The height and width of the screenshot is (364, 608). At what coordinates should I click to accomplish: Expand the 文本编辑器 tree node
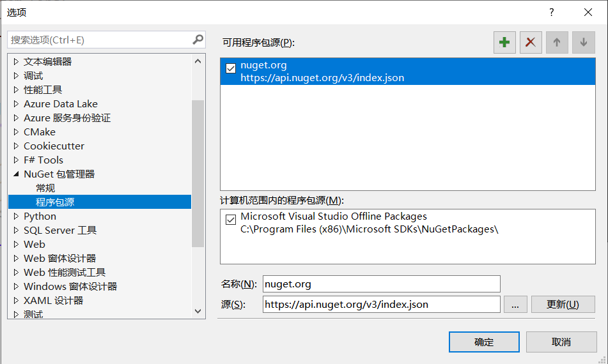point(16,61)
